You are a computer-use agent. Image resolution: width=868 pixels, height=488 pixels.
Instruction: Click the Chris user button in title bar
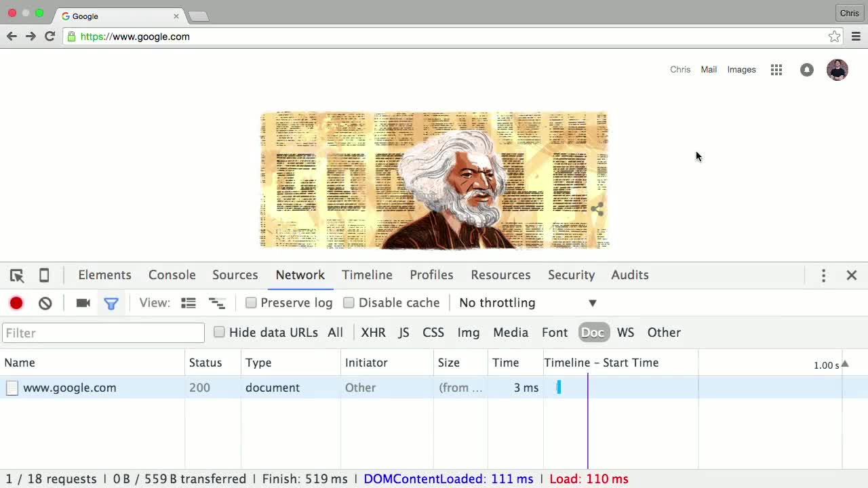pos(849,13)
